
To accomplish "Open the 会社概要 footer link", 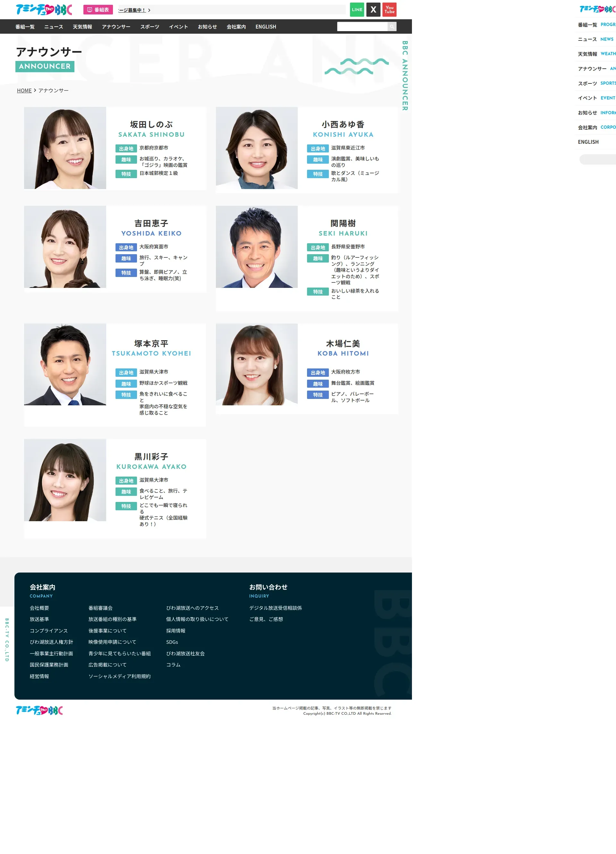I will 39,608.
